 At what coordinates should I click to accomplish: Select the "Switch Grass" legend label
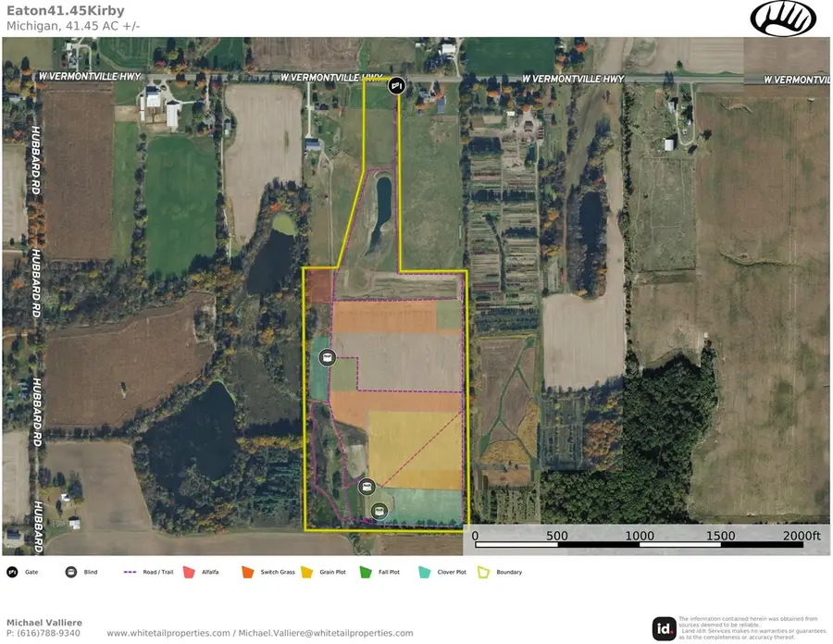[x=278, y=572]
